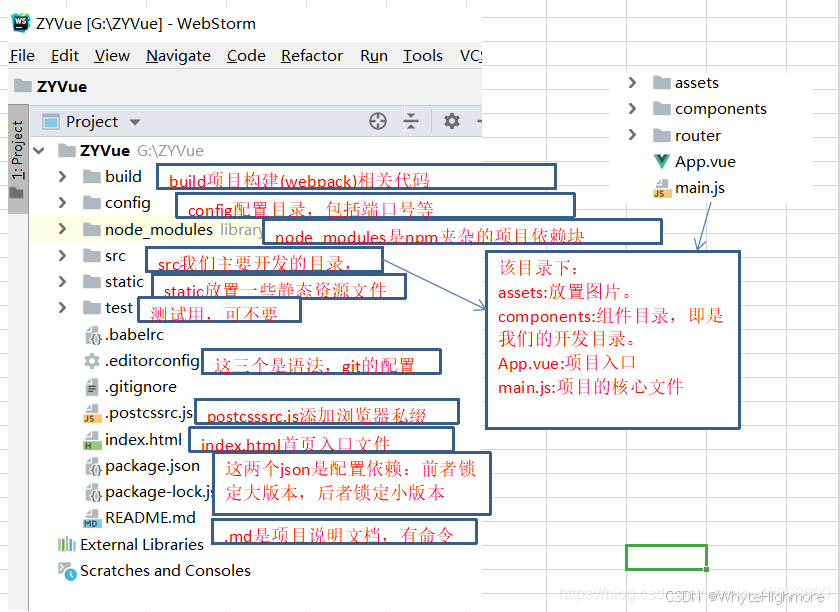
Task: Select the config folder icon
Action: pos(92,203)
